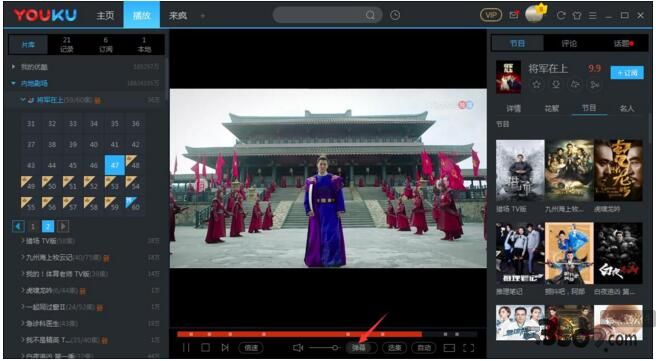This screenshot has height=361, width=656.
Task: Collapse the 将军在上 episode list
Action: [x=23, y=100]
